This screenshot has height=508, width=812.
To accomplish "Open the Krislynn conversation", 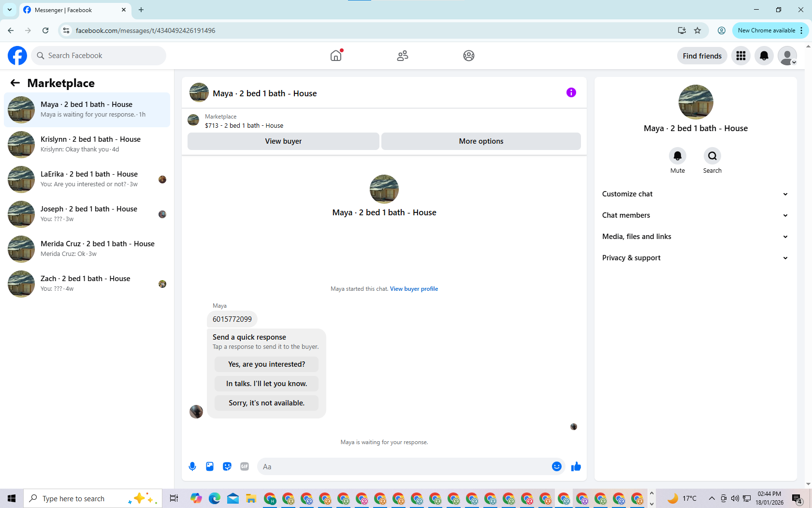I will coord(87,145).
